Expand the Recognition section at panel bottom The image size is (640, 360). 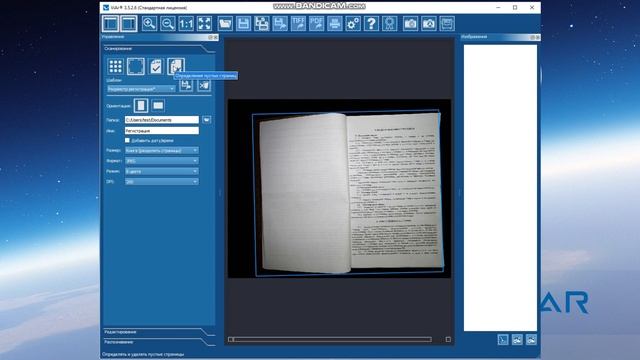[x=159, y=342]
